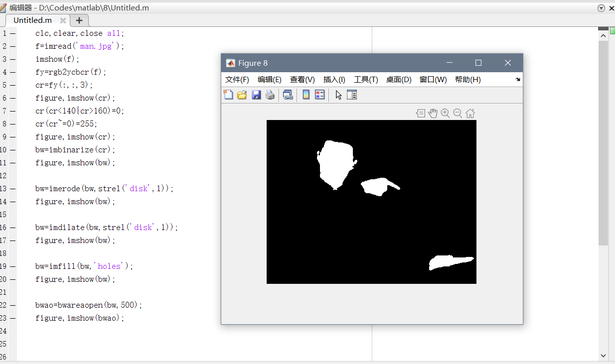Place cursor on 'cr(cr<140|cr>160)=0;' line
This screenshot has height=364, width=615.
[x=80, y=111]
